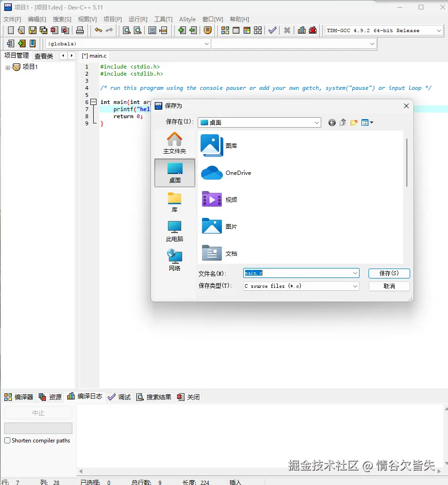
Task: Click the Go to line toolbar icon
Action: pyautogui.click(x=163, y=30)
